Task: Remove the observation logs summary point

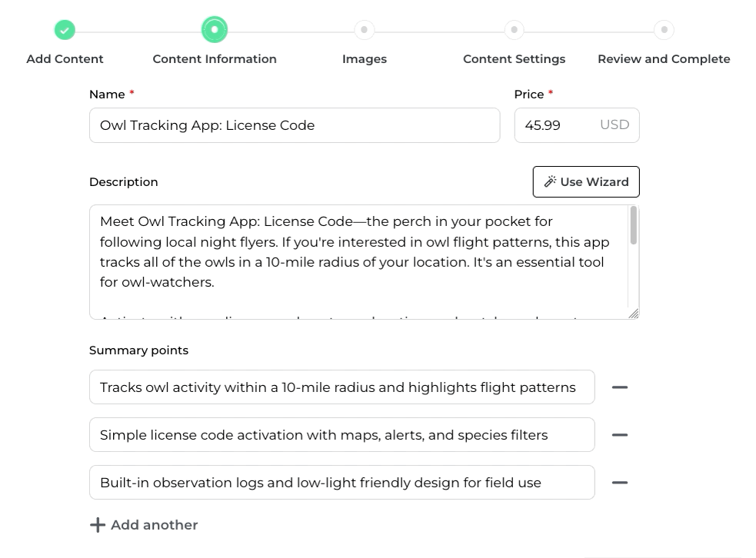Action: click(x=619, y=483)
